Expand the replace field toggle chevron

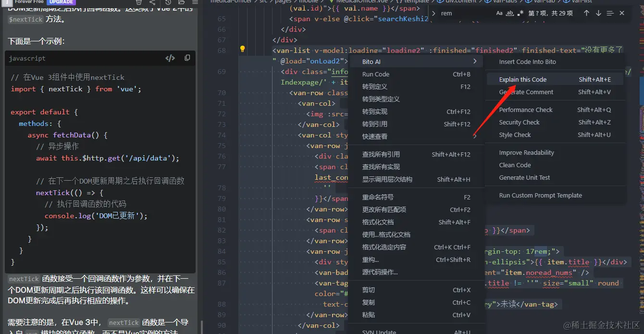[x=433, y=13]
